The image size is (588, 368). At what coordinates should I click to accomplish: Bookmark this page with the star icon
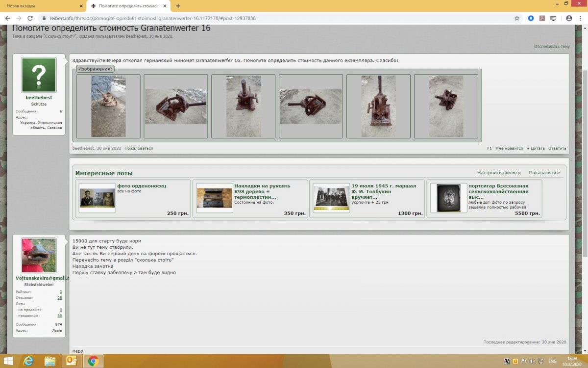[x=517, y=18]
